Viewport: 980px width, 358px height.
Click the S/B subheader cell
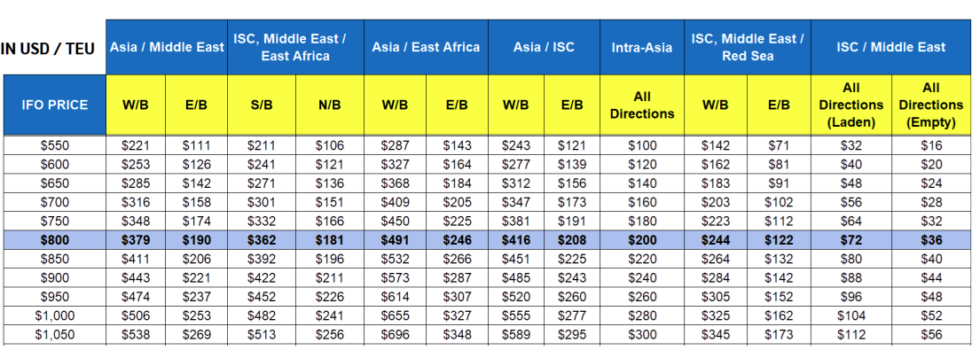(262, 105)
